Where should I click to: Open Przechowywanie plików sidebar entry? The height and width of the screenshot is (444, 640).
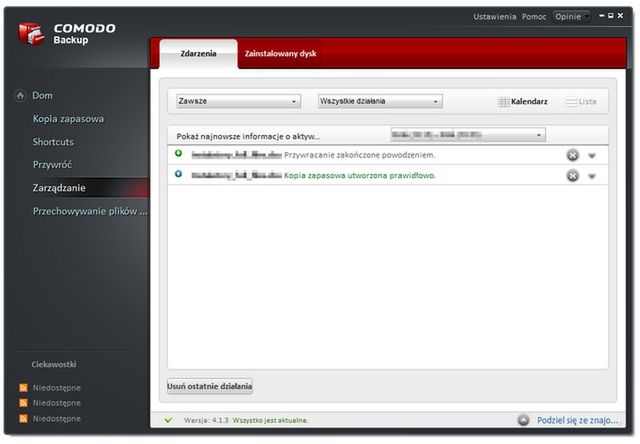tap(90, 211)
